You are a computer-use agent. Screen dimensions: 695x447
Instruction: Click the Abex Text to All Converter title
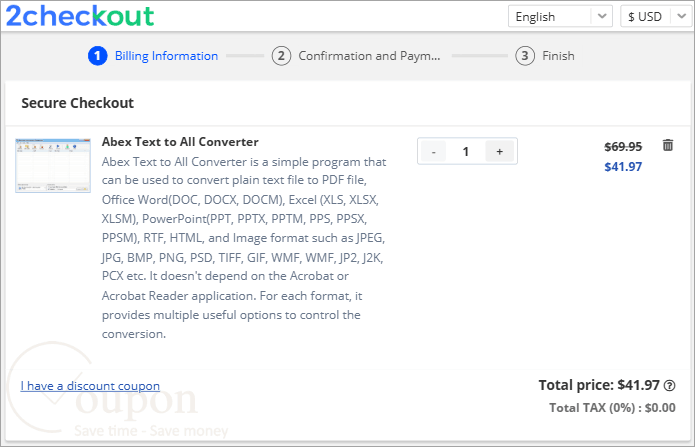[180, 142]
